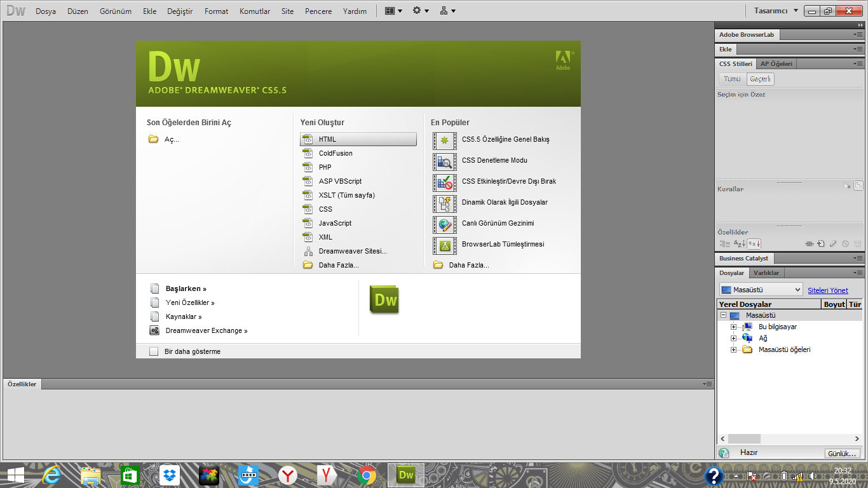This screenshot has height=488, width=868.
Task: Create a new HTML document
Action: coord(358,139)
